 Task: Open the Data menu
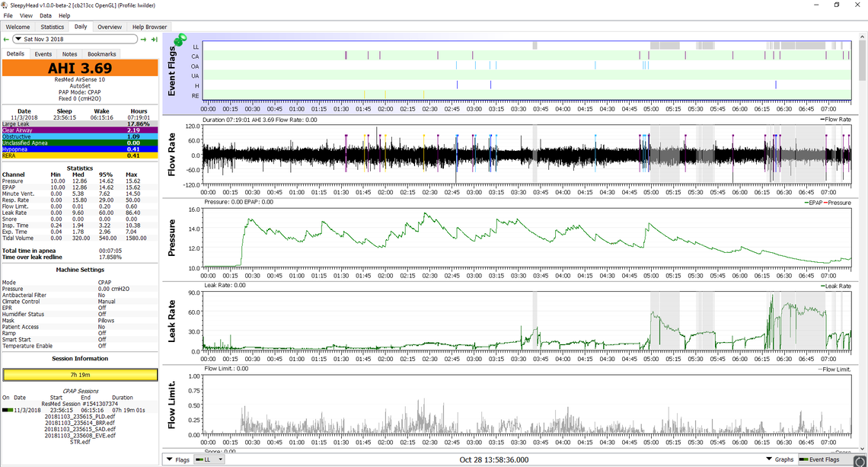(46, 15)
